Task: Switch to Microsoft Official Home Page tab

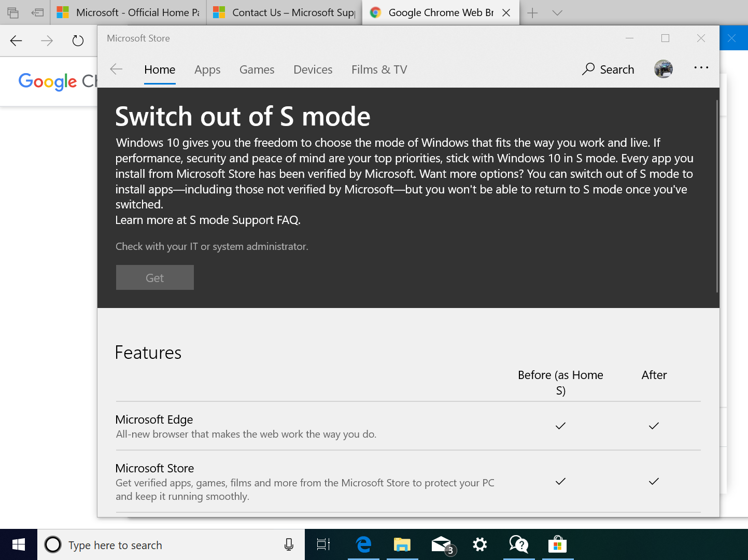Action: pyautogui.click(x=128, y=12)
